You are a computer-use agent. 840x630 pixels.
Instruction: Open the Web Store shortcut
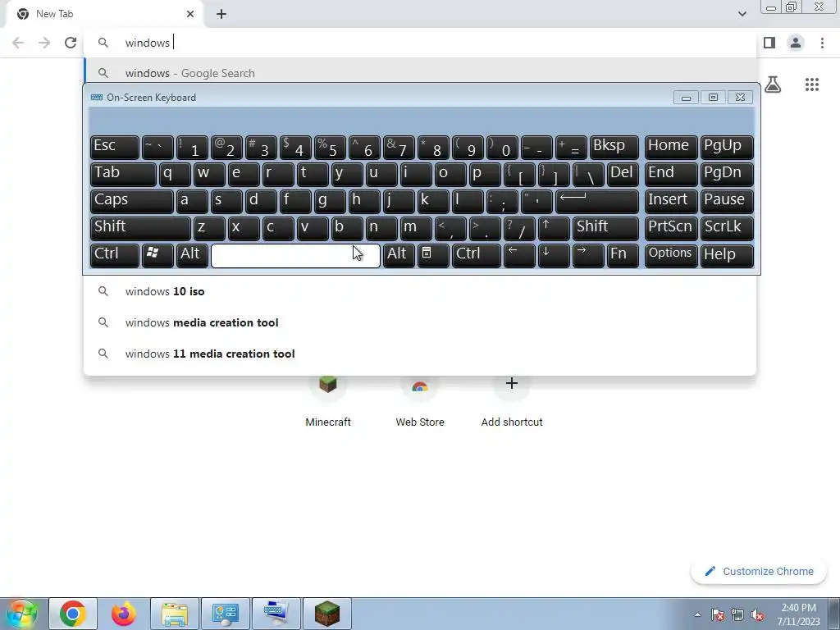(x=420, y=400)
